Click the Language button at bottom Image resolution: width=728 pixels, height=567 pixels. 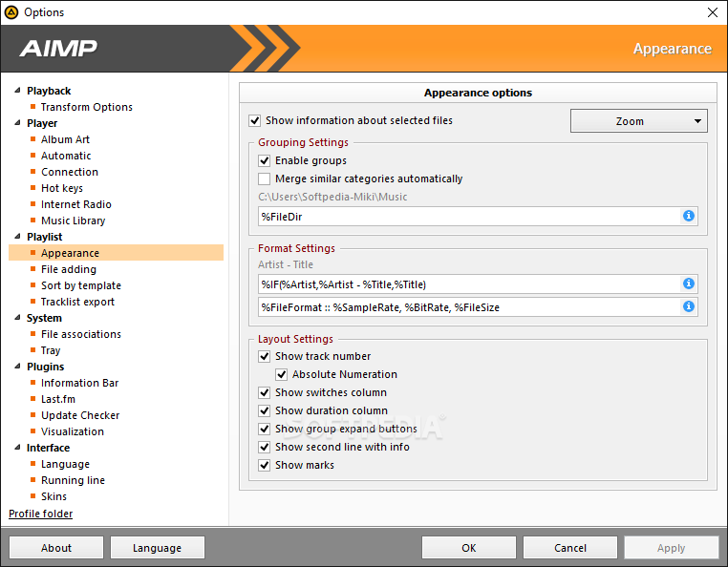(158, 548)
